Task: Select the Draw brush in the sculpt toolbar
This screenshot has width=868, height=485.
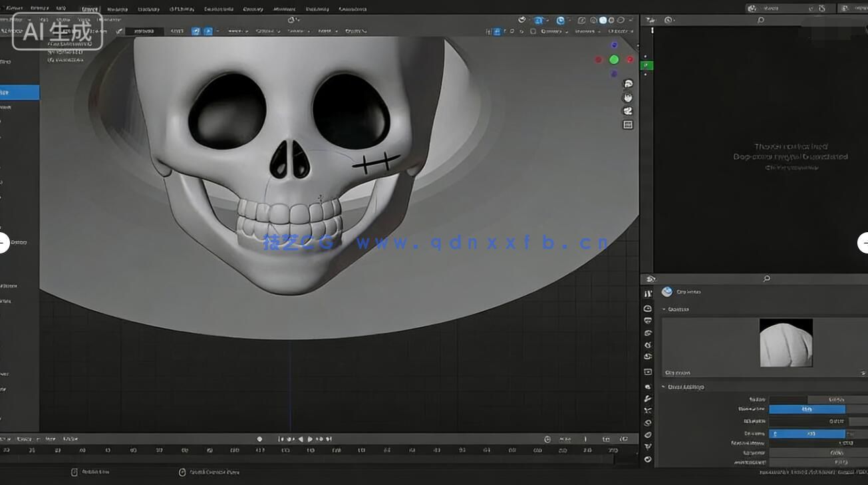Action: (20, 92)
